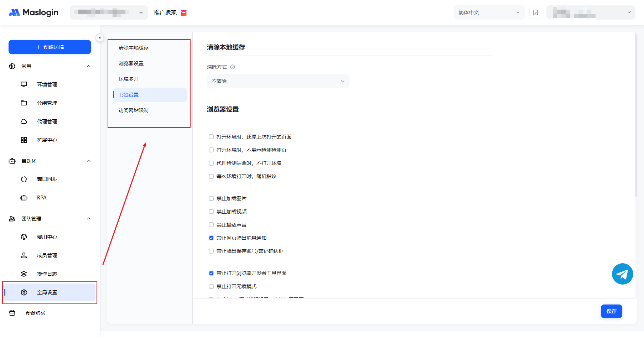Click the help icon beside 清除方式
This screenshot has width=644, height=338.
233,67
